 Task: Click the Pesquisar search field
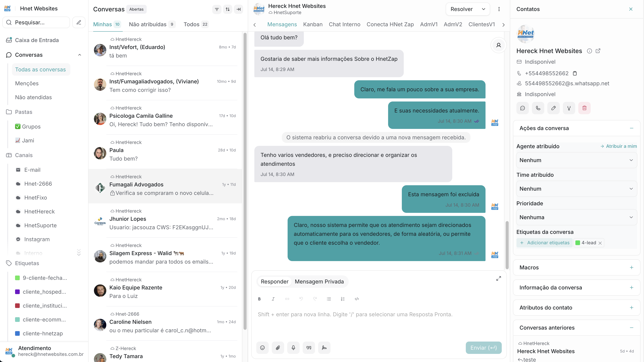click(x=36, y=22)
